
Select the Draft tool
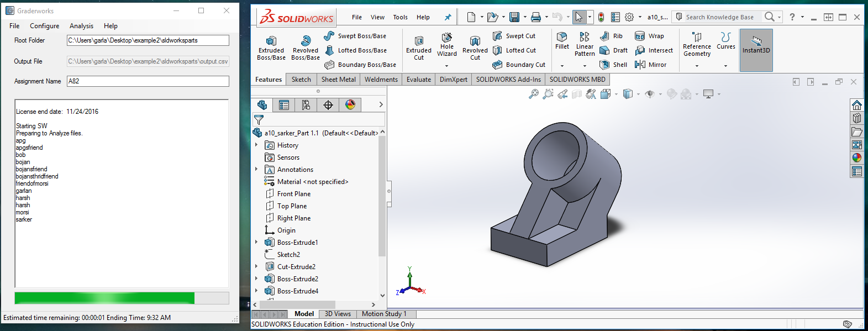(613, 50)
